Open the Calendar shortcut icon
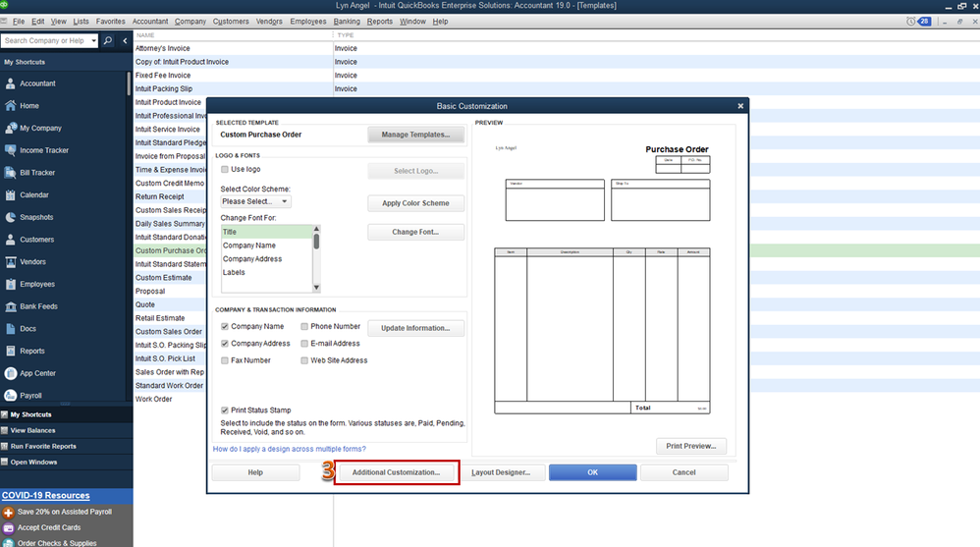Viewport: 980px width, 547px height. 11,195
